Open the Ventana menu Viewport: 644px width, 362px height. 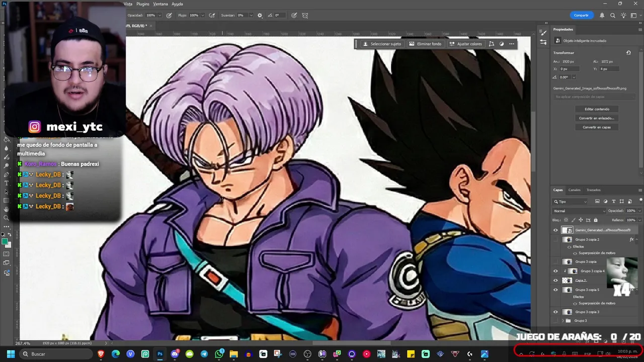160,4
